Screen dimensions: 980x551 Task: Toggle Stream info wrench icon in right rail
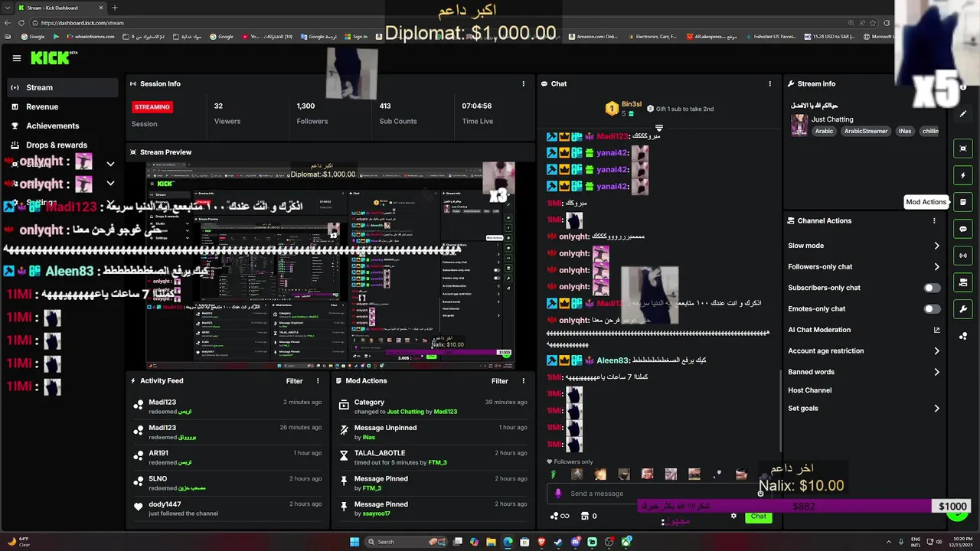coord(963,309)
